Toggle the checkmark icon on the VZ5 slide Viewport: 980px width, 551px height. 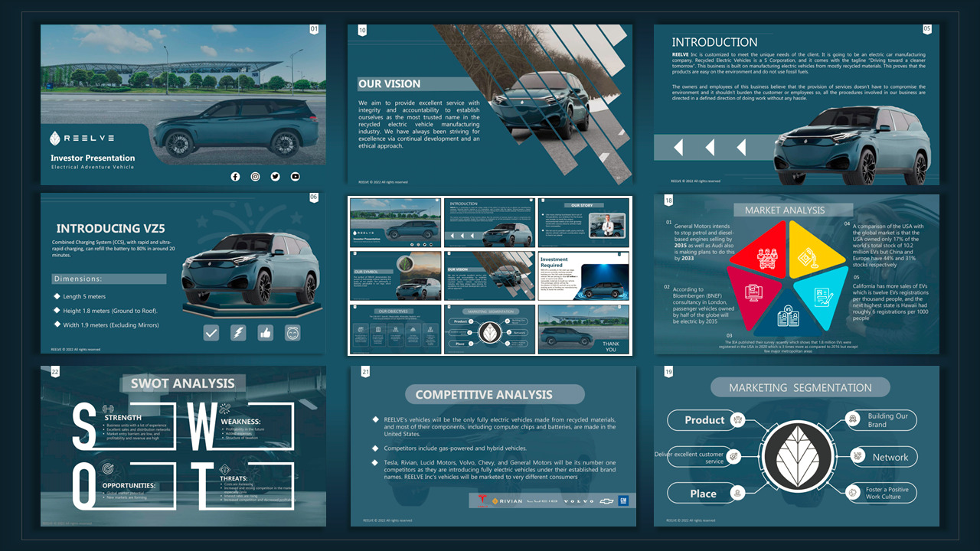[x=212, y=334]
